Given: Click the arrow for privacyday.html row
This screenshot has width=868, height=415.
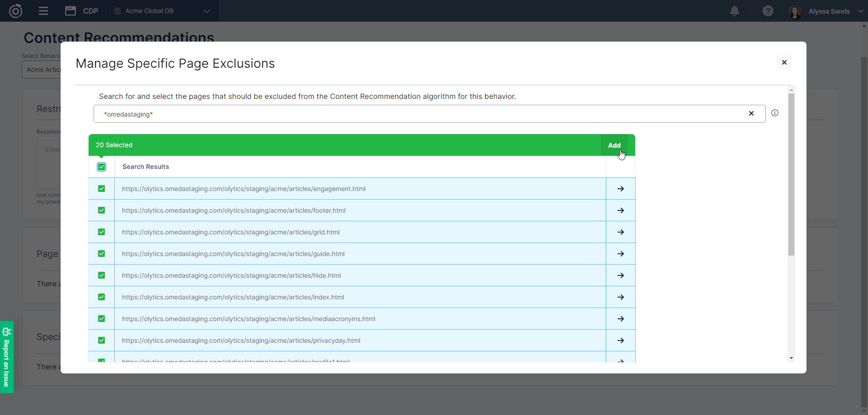Looking at the screenshot, I should (x=621, y=340).
